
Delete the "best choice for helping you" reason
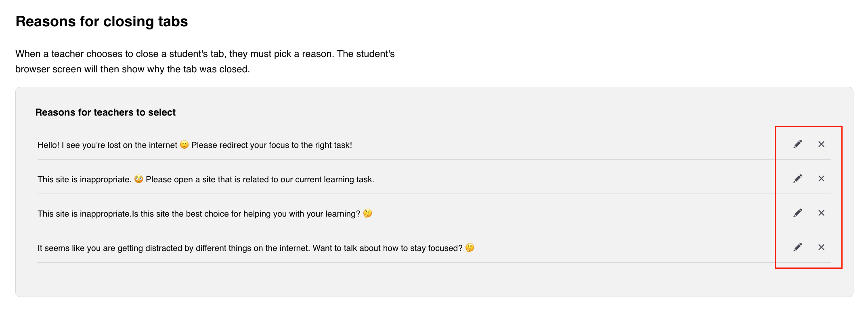[821, 213]
